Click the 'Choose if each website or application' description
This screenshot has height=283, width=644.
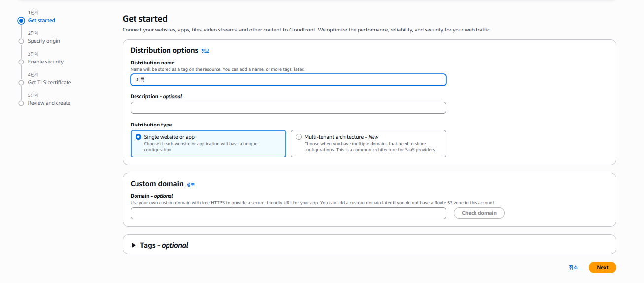point(201,147)
